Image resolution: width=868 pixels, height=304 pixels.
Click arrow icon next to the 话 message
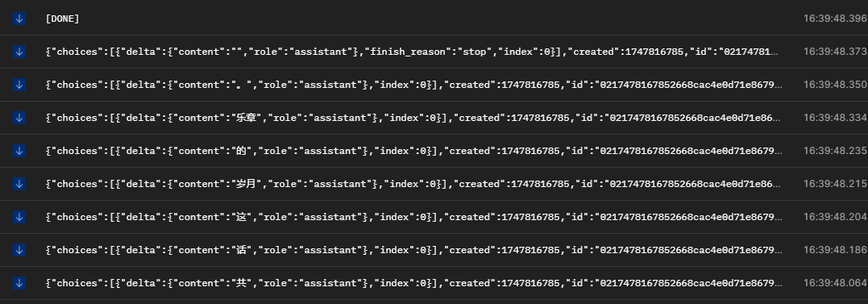pos(19,250)
